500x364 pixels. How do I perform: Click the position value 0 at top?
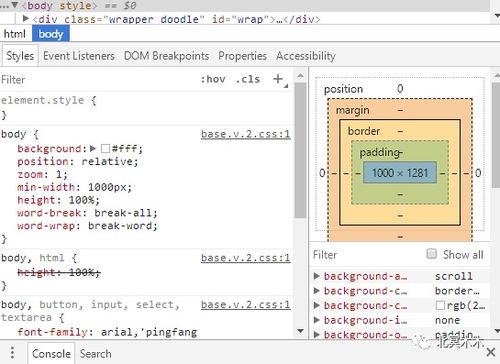[x=400, y=88]
